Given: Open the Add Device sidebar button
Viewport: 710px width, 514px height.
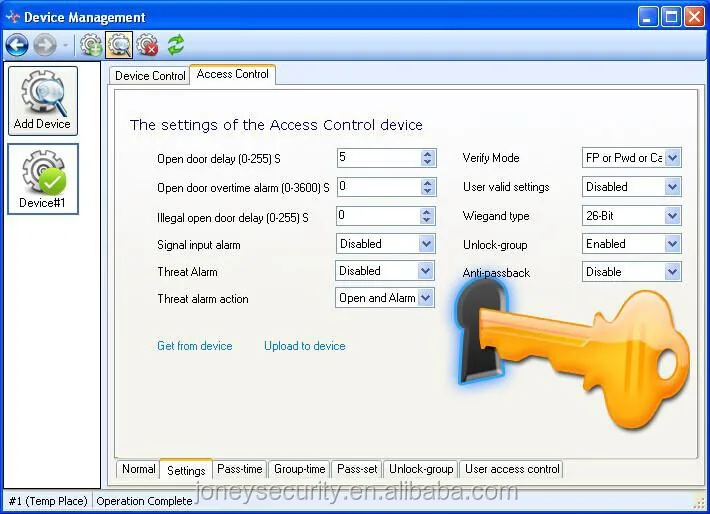Looking at the screenshot, I should [x=43, y=101].
